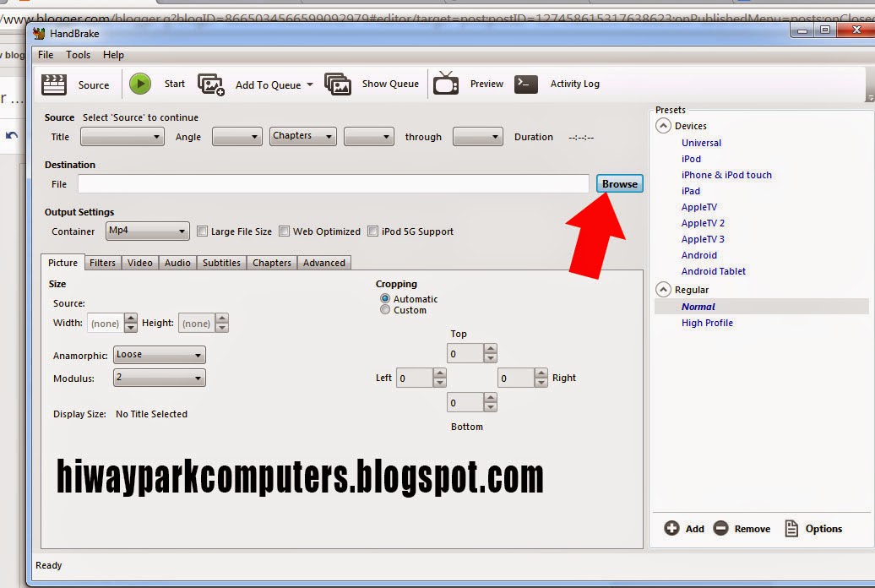Select the AppleTV 3 preset
875x588 pixels.
point(703,239)
